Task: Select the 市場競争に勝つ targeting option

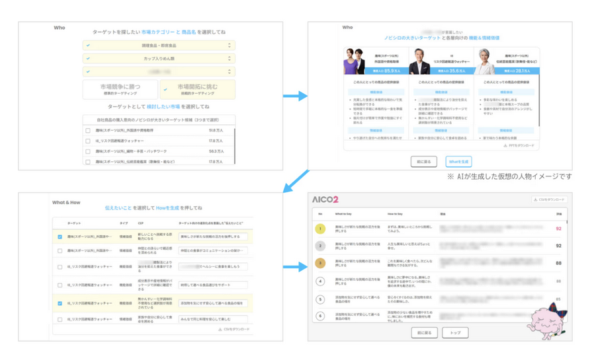Action: [120, 90]
